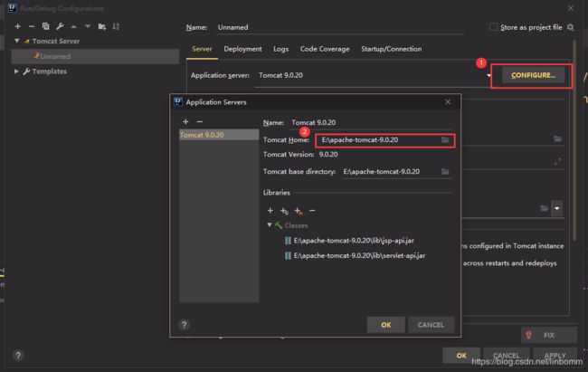This screenshot has width=588, height=372.
Task: Add new run configuration with plus icon
Action: 17,26
